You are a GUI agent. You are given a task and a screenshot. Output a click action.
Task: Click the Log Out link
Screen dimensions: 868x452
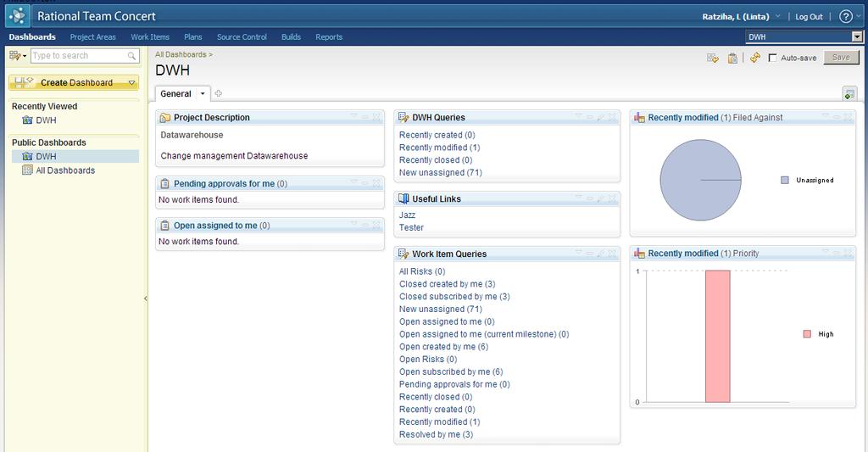pos(809,17)
